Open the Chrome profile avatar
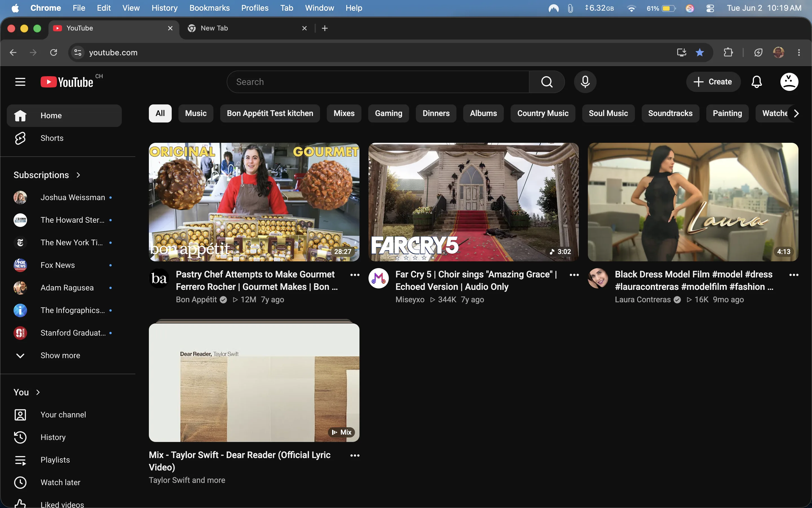This screenshot has width=812, height=508. pos(778,52)
